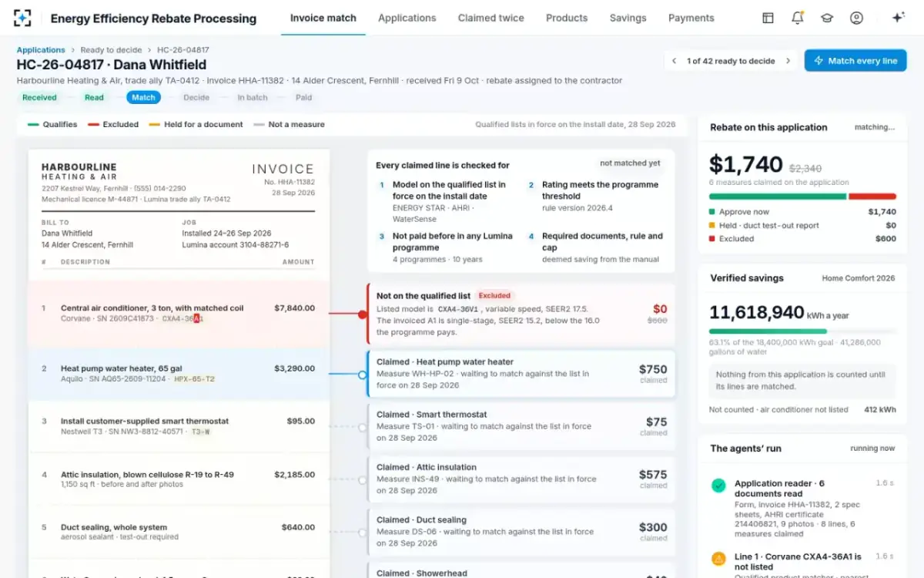924x578 pixels.
Task: Click the Qualifies legend entry
Action: point(52,124)
